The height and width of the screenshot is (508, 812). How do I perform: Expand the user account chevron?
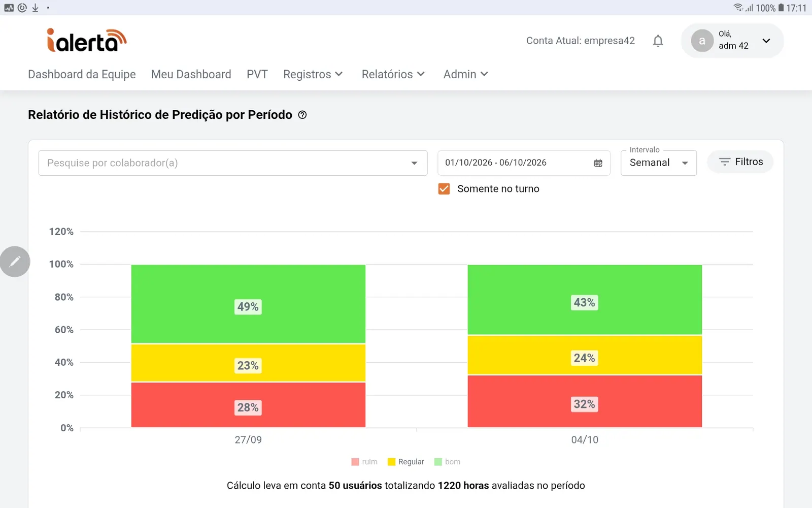pos(766,41)
